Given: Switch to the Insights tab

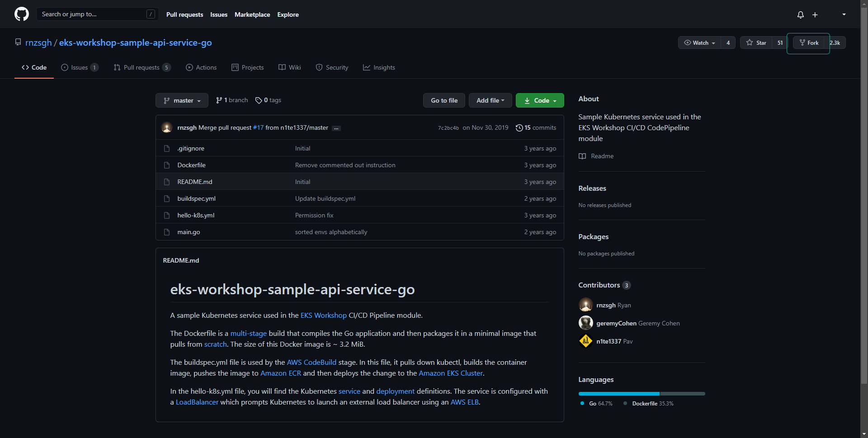Looking at the screenshot, I should 379,67.
